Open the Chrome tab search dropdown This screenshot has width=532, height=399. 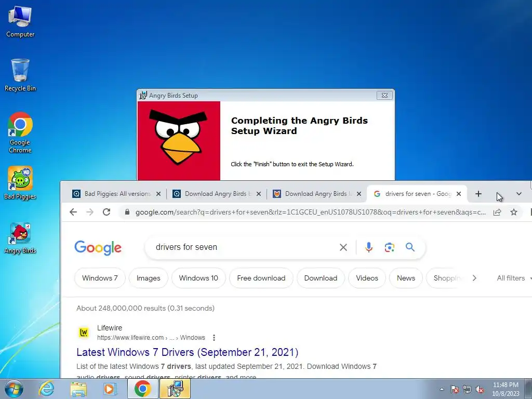pyautogui.click(x=519, y=194)
